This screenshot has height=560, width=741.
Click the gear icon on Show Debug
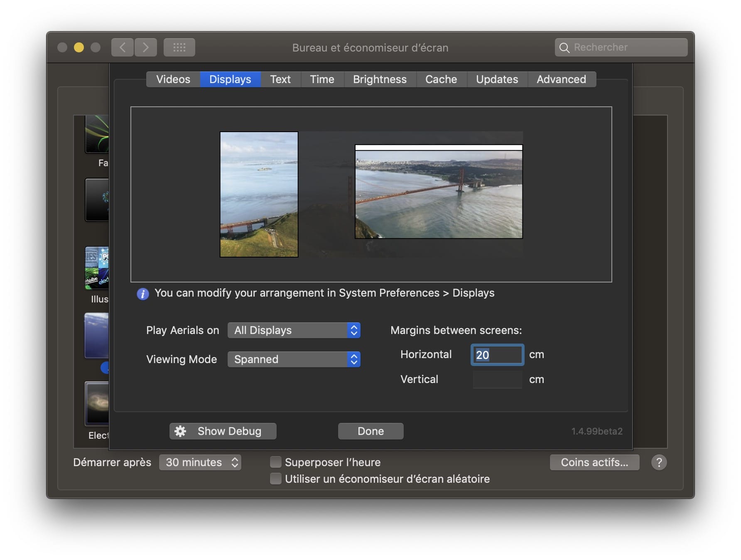180,431
